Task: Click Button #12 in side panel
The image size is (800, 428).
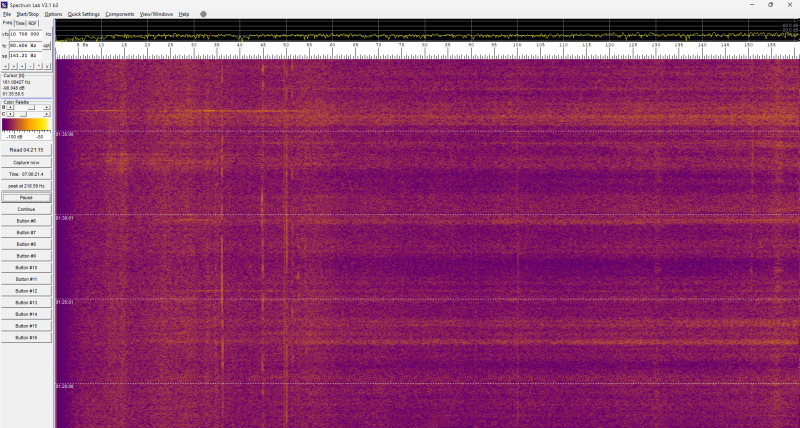Action: pos(26,291)
